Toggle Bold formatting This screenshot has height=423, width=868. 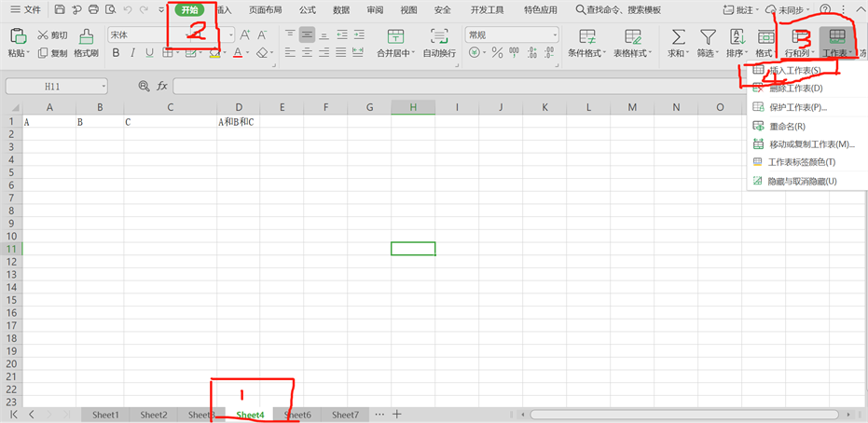[117, 53]
